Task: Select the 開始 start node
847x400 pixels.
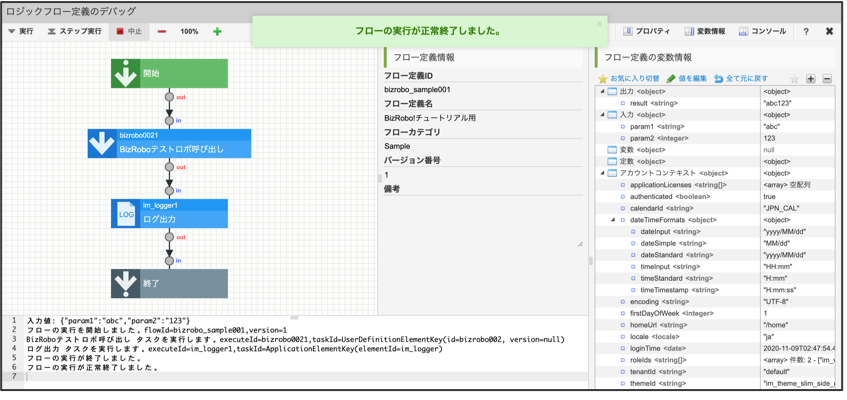Action: tap(169, 74)
